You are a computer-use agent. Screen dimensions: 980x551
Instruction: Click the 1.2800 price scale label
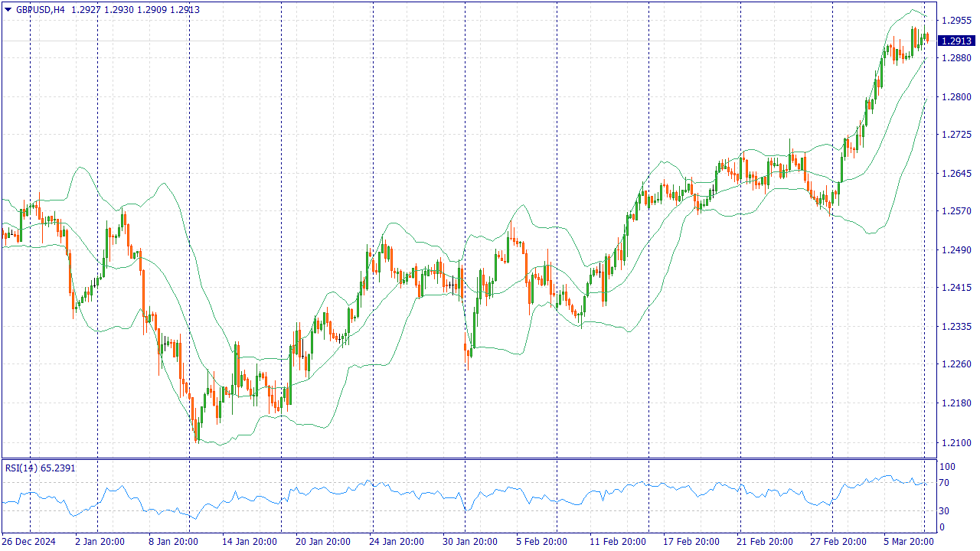956,97
